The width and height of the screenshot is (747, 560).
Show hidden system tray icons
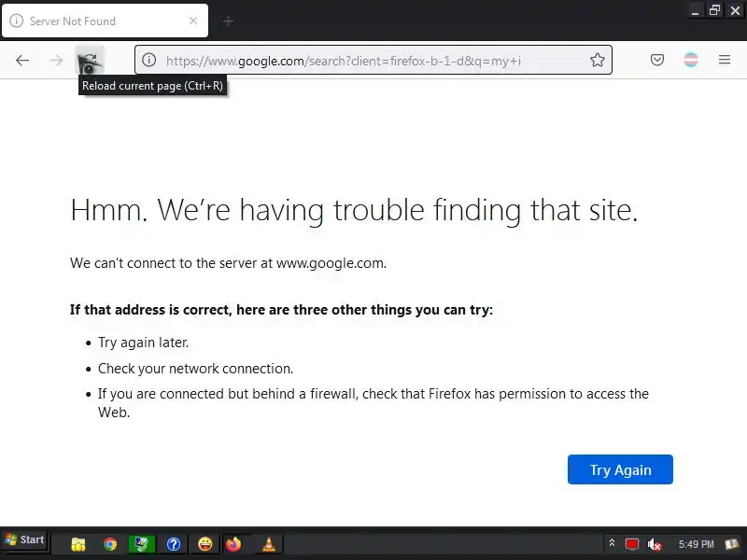point(612,543)
